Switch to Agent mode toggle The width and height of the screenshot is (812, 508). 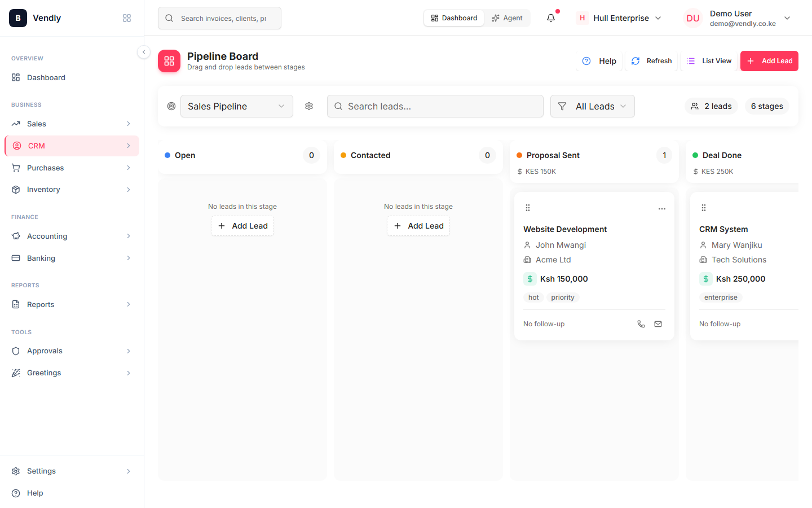pos(507,18)
